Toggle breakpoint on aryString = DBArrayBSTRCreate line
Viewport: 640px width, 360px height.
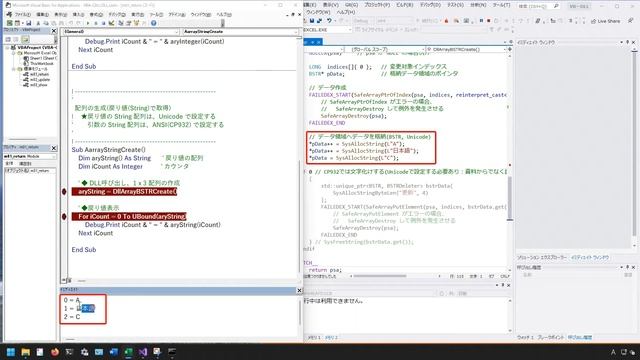pos(64,191)
